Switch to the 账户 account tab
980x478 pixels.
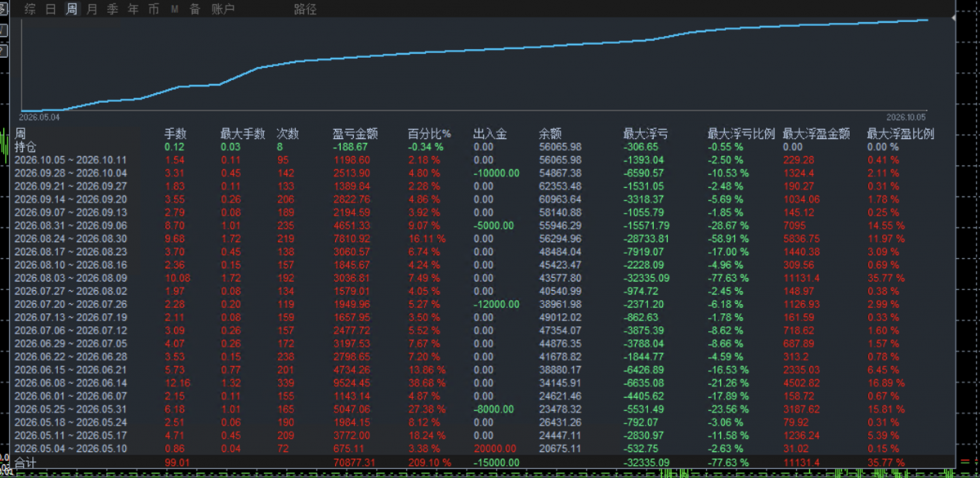(223, 9)
